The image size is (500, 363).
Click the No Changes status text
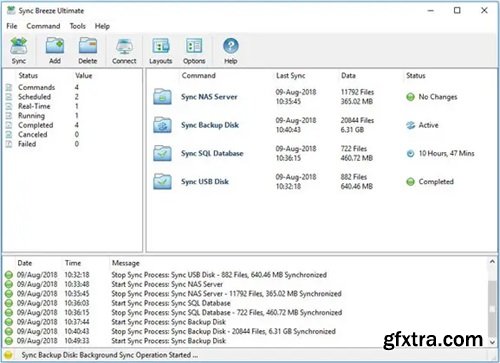[438, 97]
